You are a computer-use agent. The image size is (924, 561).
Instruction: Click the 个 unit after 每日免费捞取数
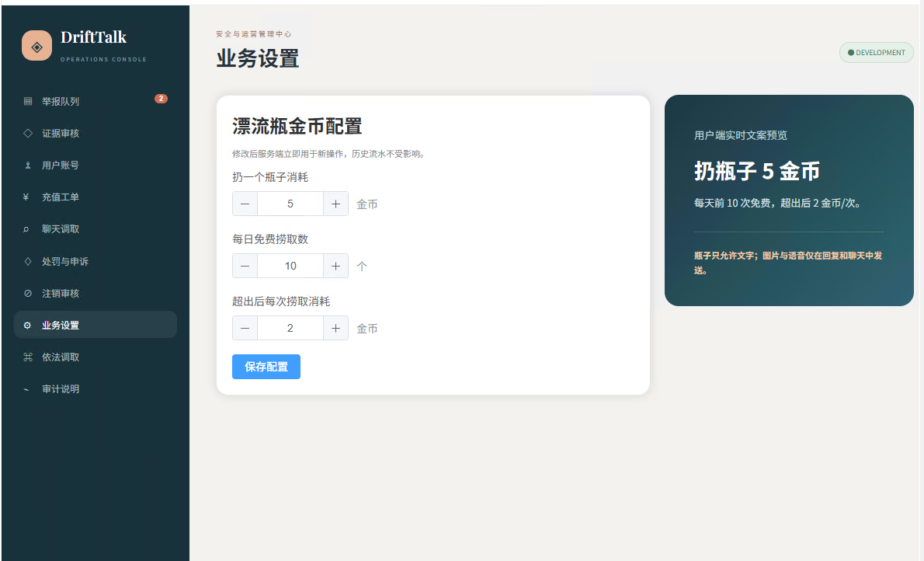click(362, 266)
